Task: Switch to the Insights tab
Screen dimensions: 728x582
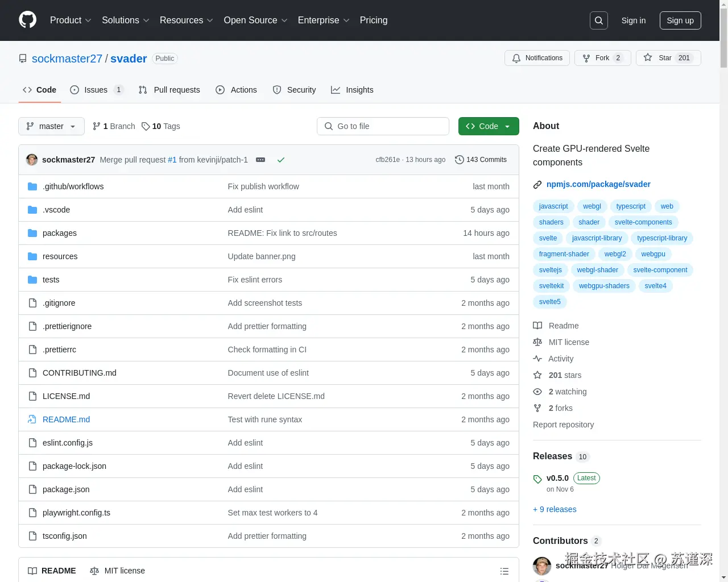Action: pyautogui.click(x=353, y=90)
